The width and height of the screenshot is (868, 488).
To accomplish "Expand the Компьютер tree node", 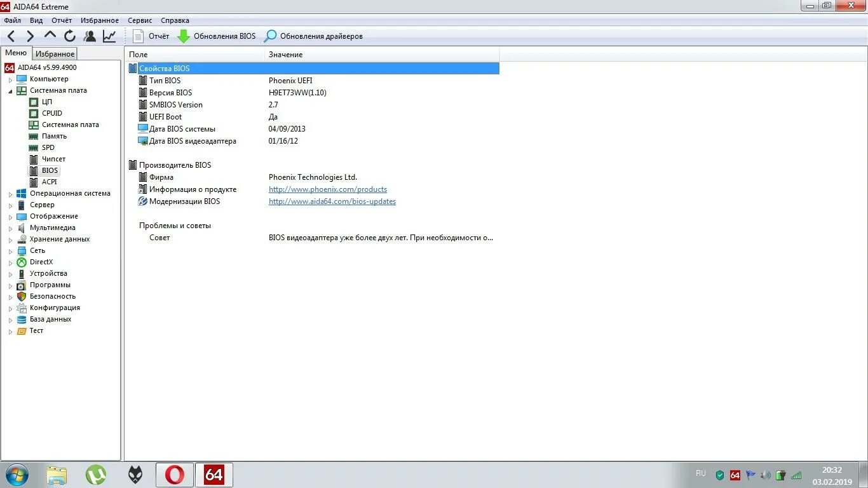I will pos(10,79).
